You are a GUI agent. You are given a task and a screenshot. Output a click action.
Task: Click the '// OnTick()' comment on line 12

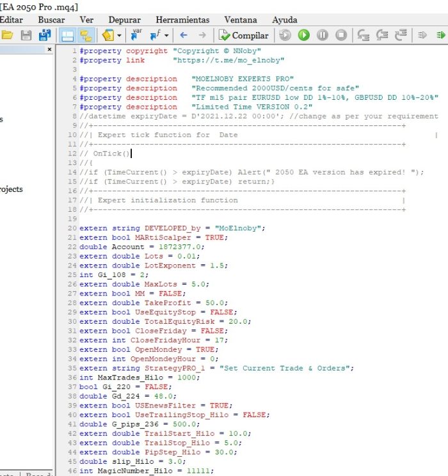pyautogui.click(x=105, y=154)
